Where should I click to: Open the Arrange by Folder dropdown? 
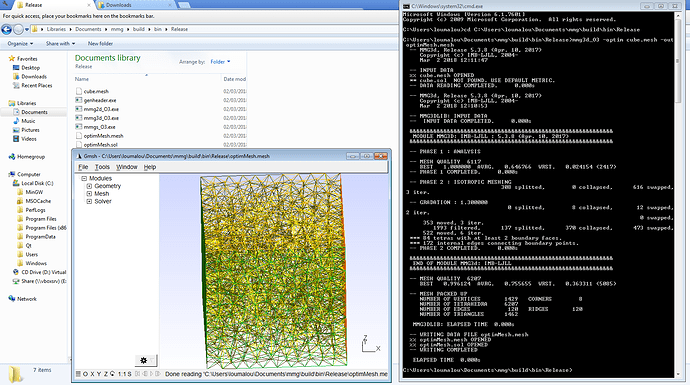click(220, 62)
